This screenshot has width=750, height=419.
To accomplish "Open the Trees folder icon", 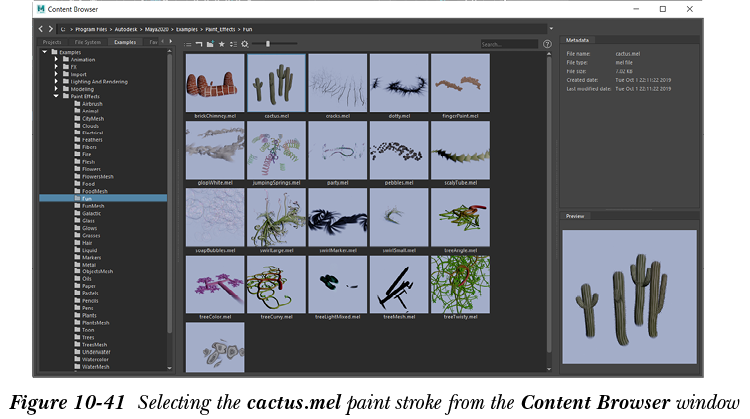I will click(77, 335).
